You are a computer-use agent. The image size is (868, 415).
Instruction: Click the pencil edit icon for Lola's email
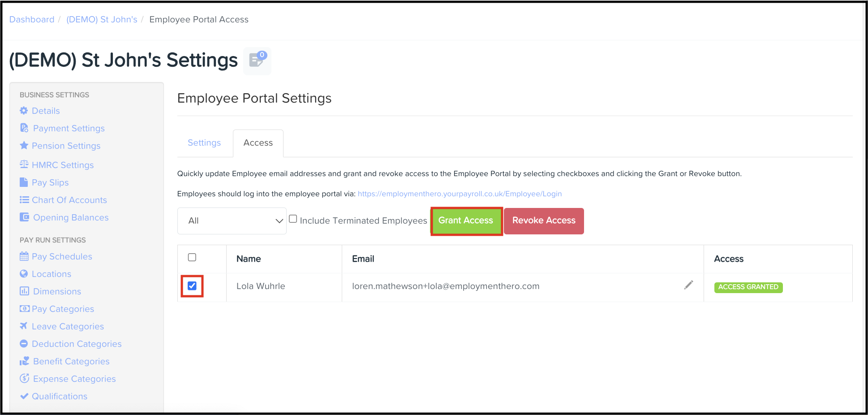[688, 285]
